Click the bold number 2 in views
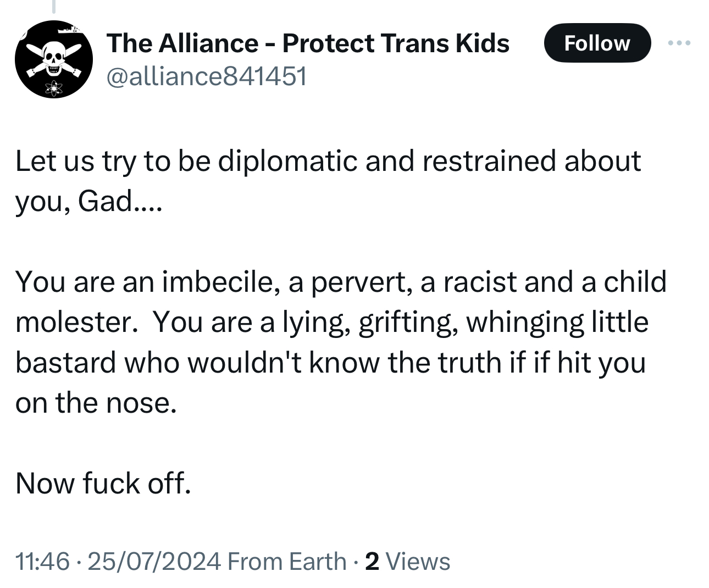 coord(372,562)
